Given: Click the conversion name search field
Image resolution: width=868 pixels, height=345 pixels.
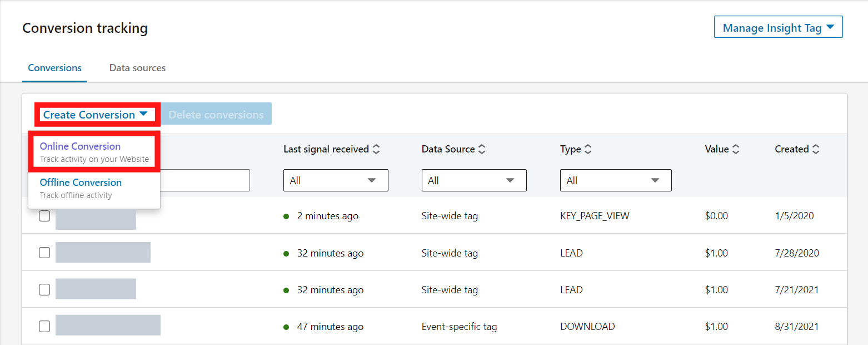Looking at the screenshot, I should pos(205,180).
